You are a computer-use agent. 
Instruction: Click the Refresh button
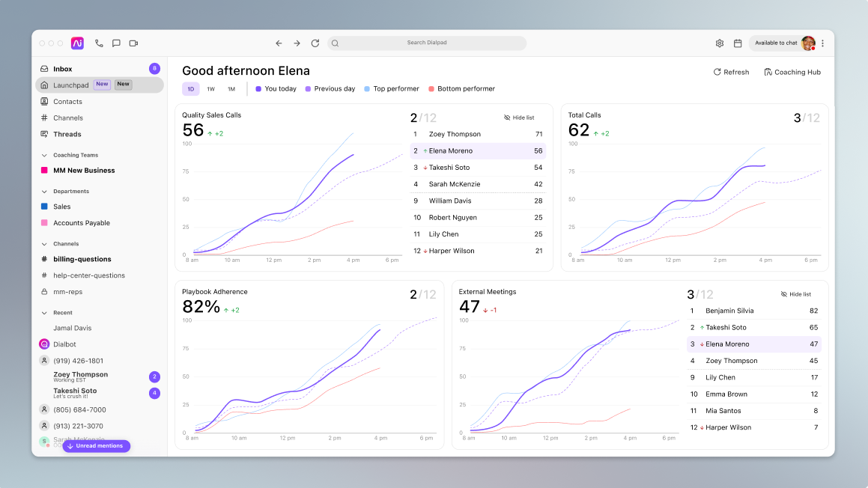[731, 72]
